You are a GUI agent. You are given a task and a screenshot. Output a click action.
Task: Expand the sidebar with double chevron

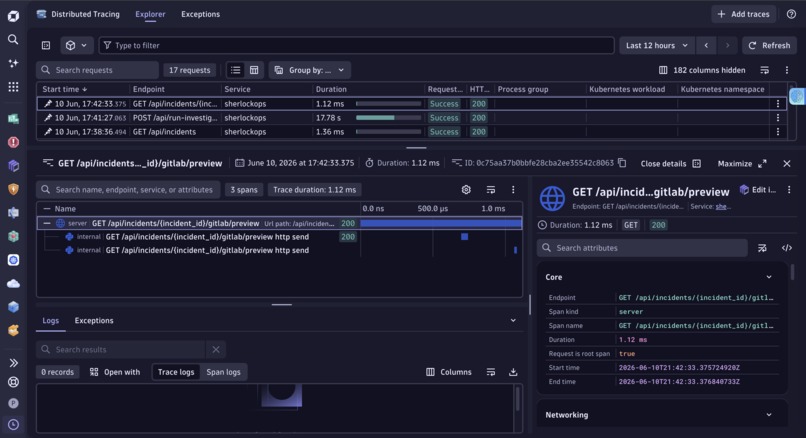point(13,363)
